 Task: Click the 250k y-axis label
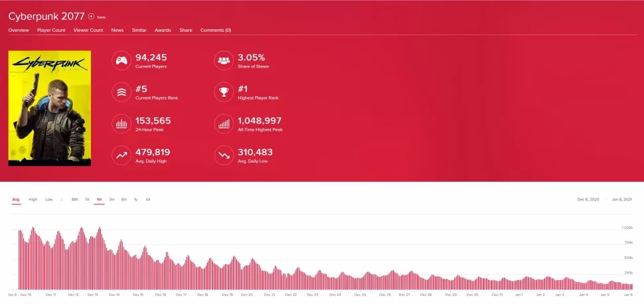628,273
